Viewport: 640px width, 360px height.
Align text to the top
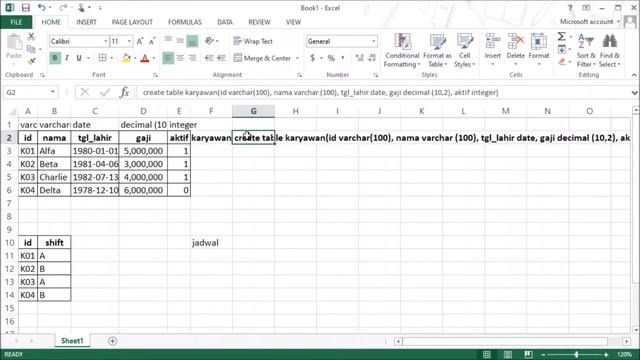[168, 40]
